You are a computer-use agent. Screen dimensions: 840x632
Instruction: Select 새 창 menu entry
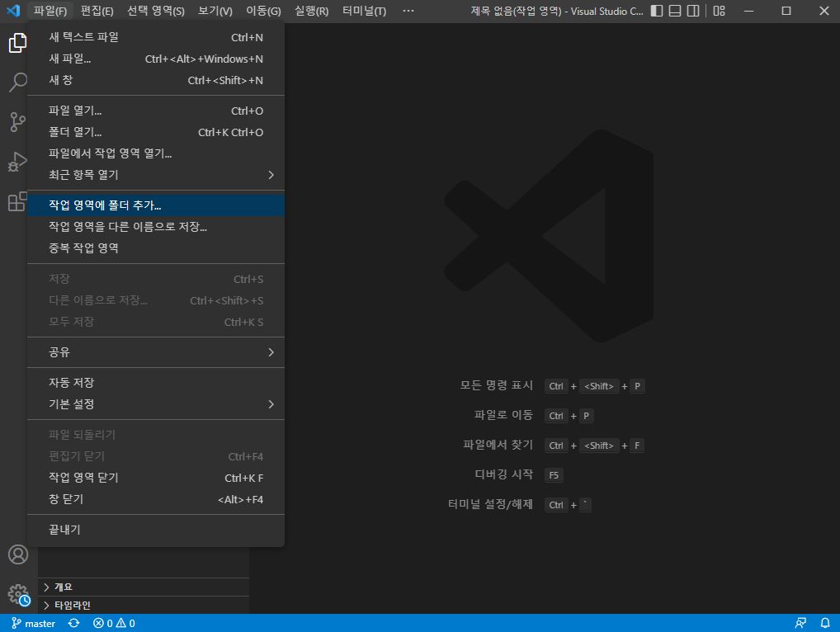156,80
